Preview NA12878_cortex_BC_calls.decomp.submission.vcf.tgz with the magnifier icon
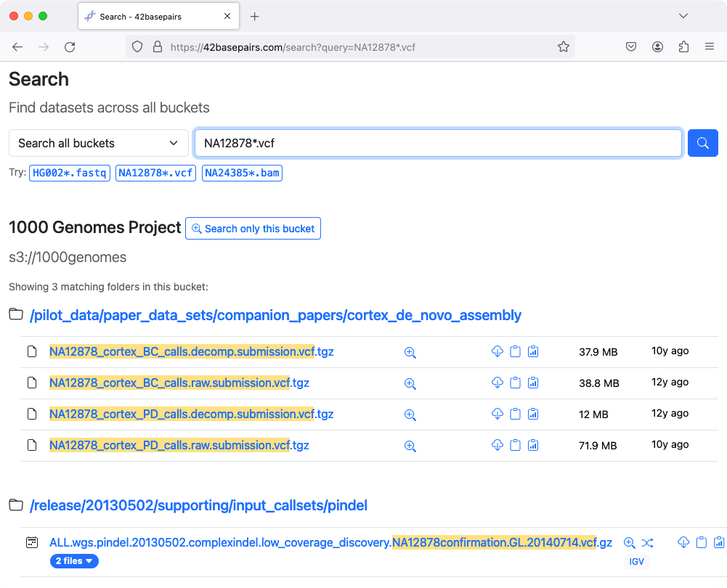The image size is (727, 588). [x=410, y=352]
